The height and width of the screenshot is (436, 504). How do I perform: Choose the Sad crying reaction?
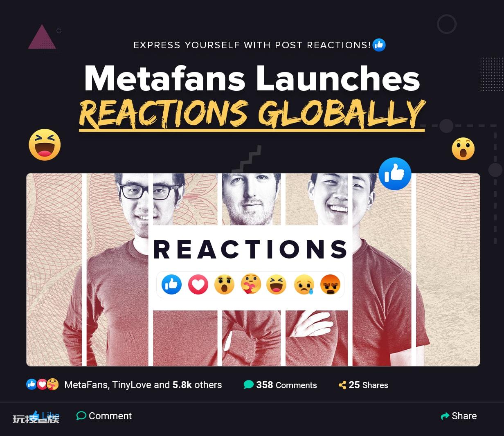tap(304, 284)
